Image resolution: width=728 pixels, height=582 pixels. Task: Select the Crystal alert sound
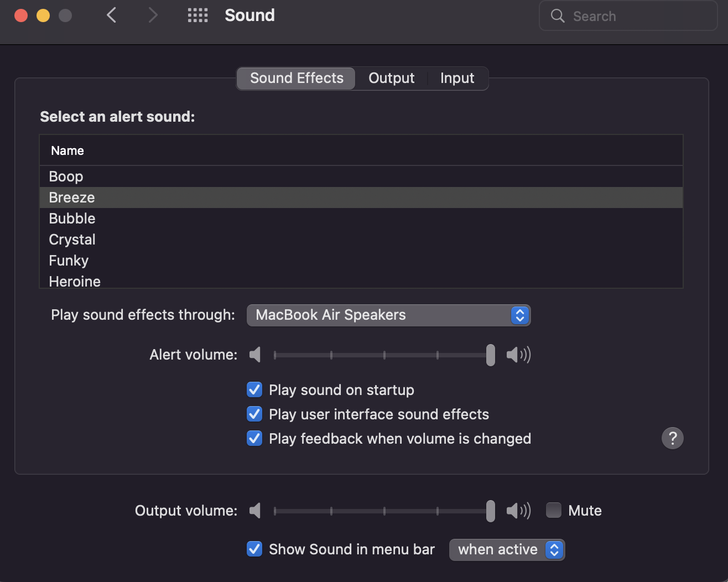[72, 240]
